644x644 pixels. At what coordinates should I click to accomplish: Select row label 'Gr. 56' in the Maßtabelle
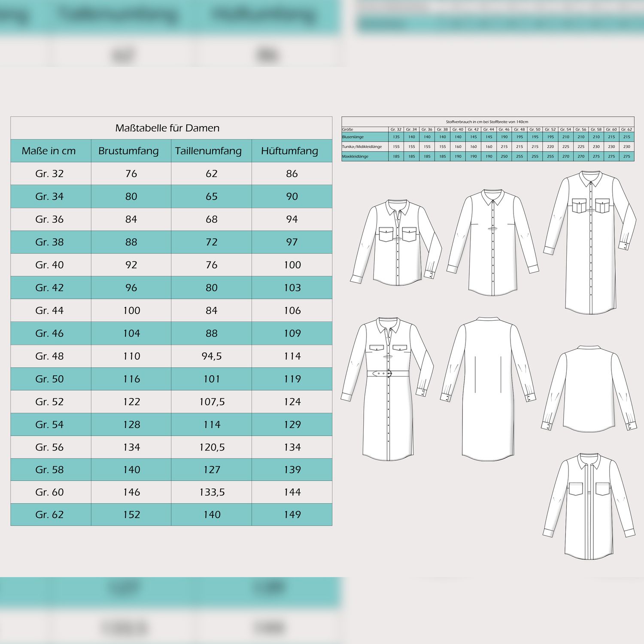coord(49,447)
